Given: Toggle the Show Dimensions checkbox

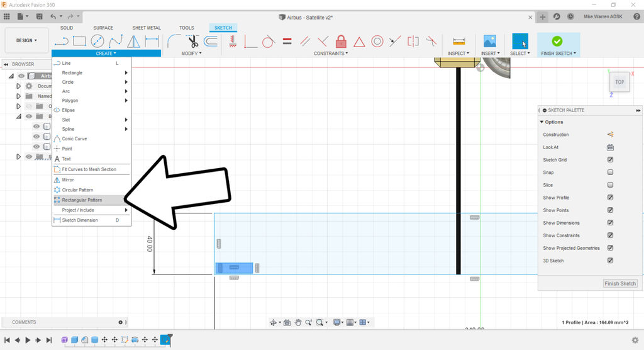Looking at the screenshot, I should (x=610, y=223).
